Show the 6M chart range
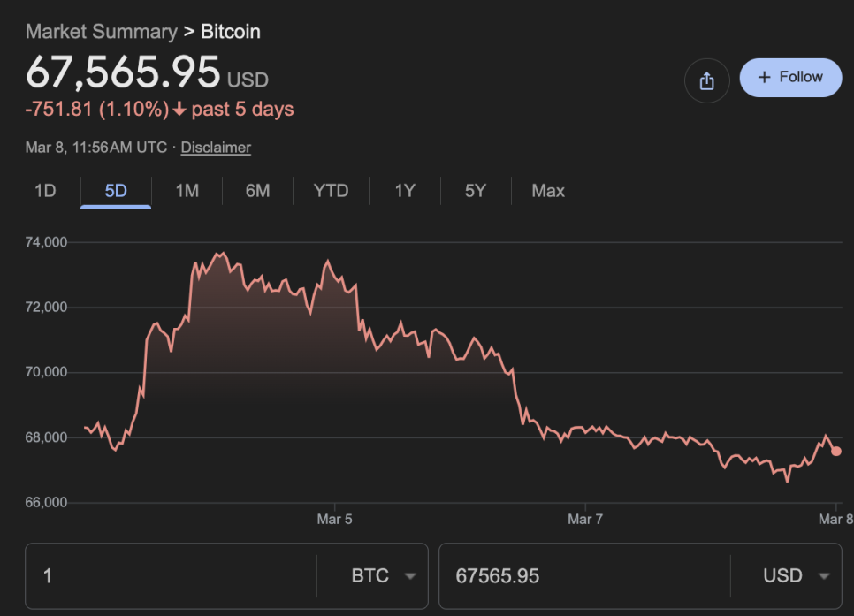This screenshot has width=854, height=616. click(x=257, y=191)
